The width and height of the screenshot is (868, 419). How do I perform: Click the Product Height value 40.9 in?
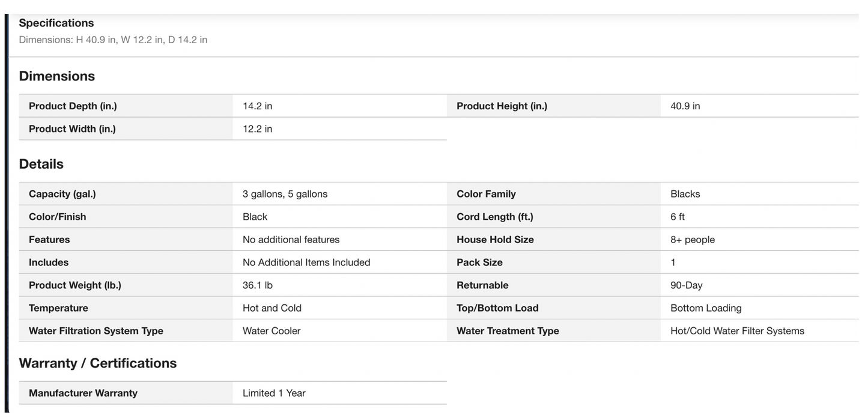(685, 106)
